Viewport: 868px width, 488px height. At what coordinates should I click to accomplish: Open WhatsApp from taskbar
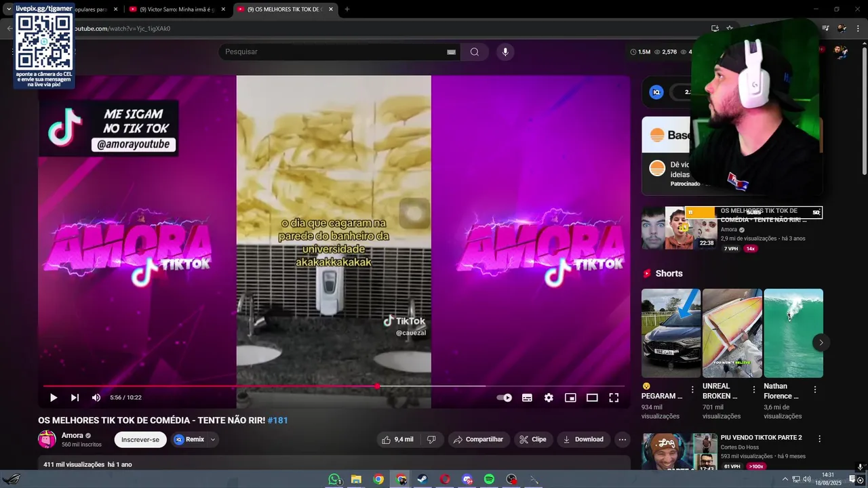(x=334, y=479)
